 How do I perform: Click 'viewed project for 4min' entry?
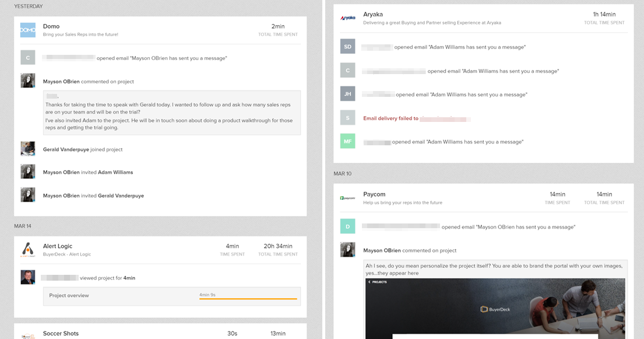click(x=107, y=278)
